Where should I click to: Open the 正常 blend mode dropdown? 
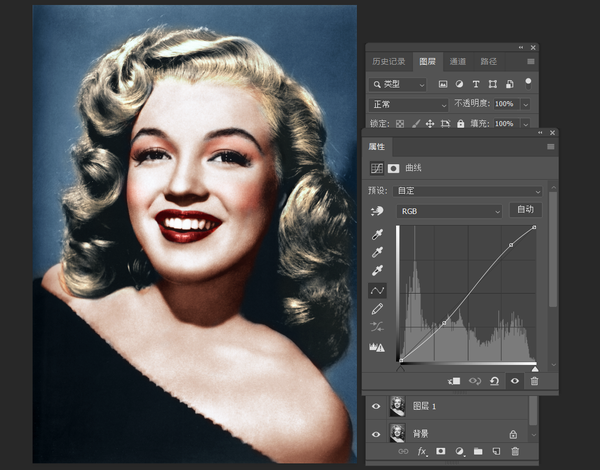click(x=408, y=104)
